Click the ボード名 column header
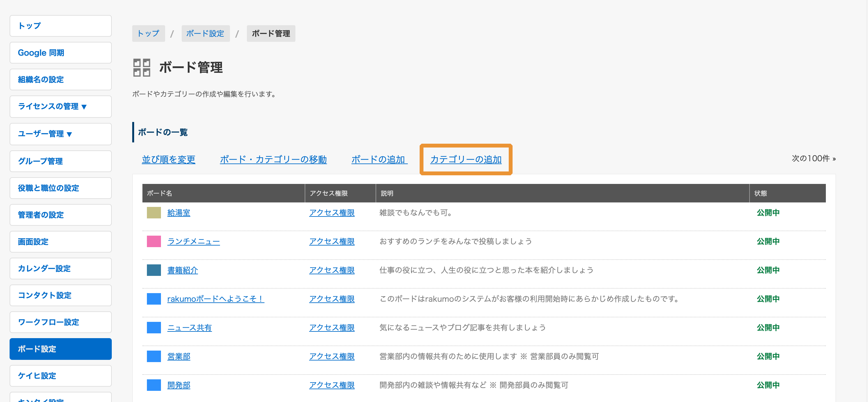This screenshot has width=868, height=402. tap(224, 193)
